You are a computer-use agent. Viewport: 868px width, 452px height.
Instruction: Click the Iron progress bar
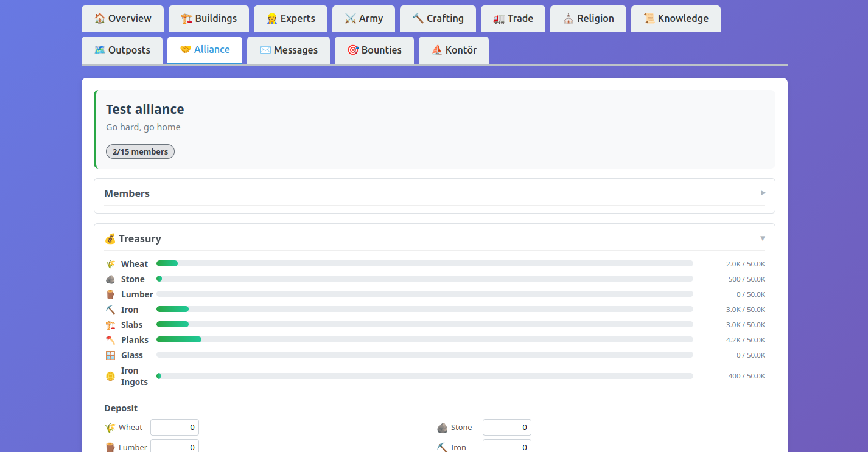[x=425, y=309]
